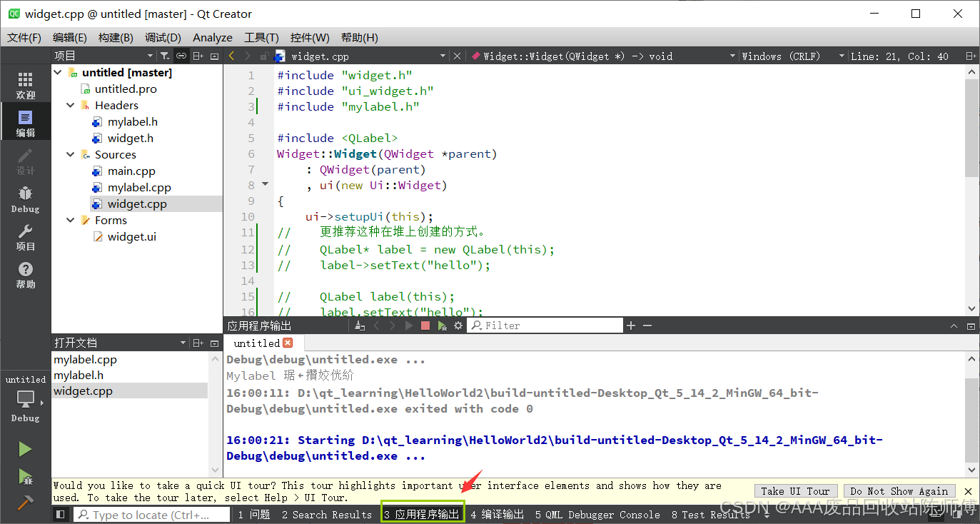Screen dimensions: 980x524
Task: Toggle synchronize with editor link icon
Action: [x=181, y=56]
